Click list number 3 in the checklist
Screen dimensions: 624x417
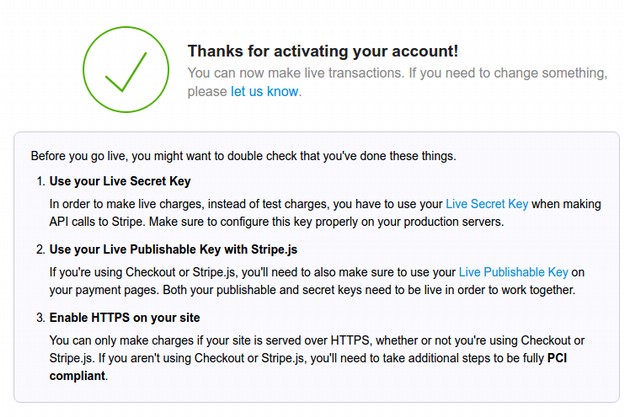[40, 319]
